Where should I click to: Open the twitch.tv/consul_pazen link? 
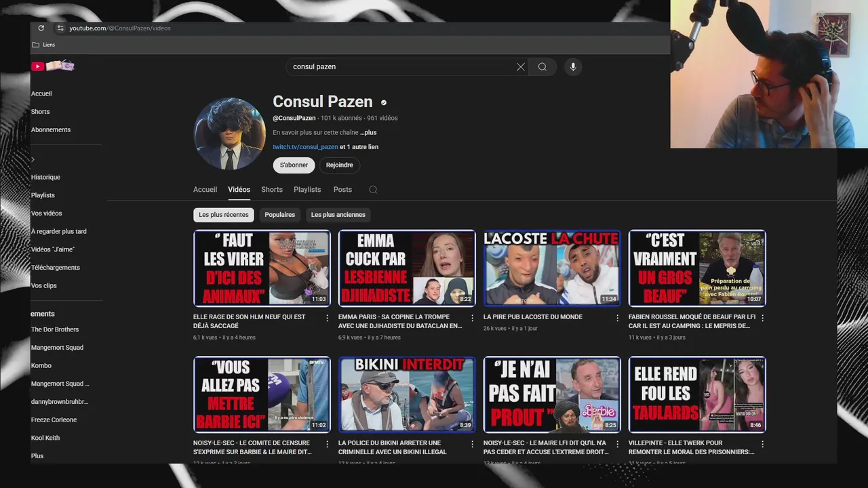(305, 147)
